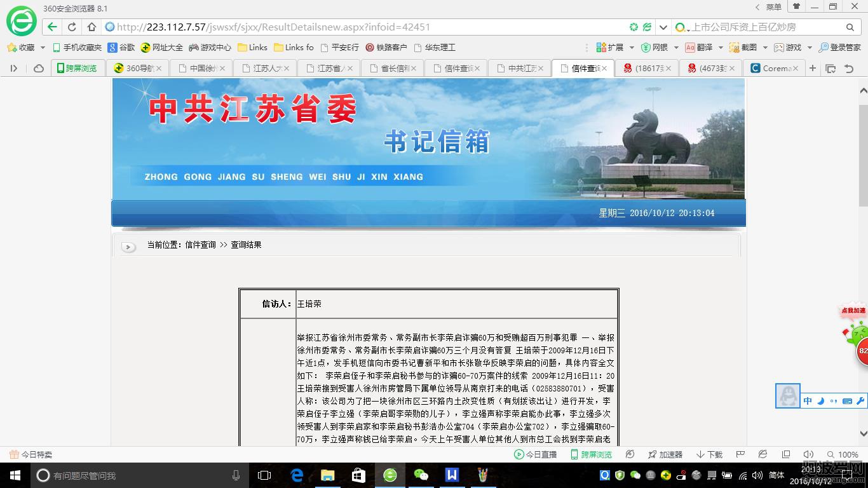Click 跨屏浏览 in status bar

591,454
